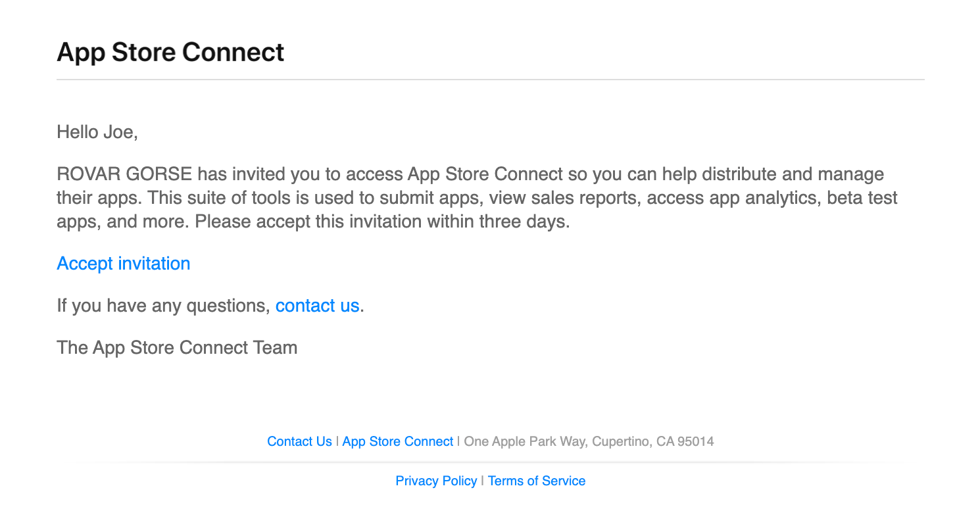
Task: Open the Privacy Policy link
Action: [x=436, y=481]
